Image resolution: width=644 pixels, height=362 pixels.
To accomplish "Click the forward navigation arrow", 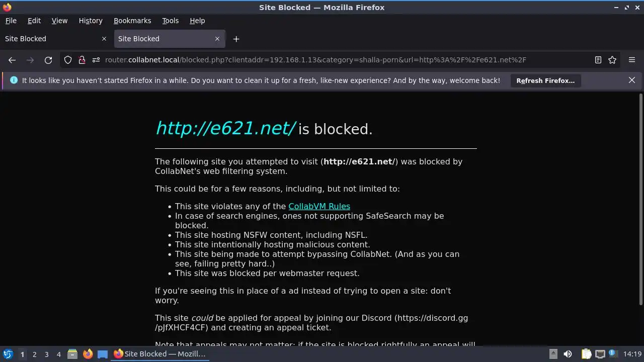I will coord(30,60).
